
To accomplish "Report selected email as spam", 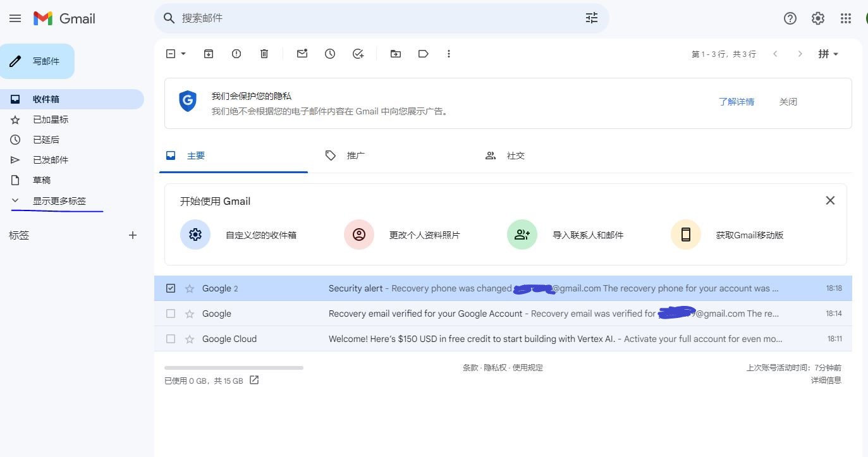I will 236,54.
